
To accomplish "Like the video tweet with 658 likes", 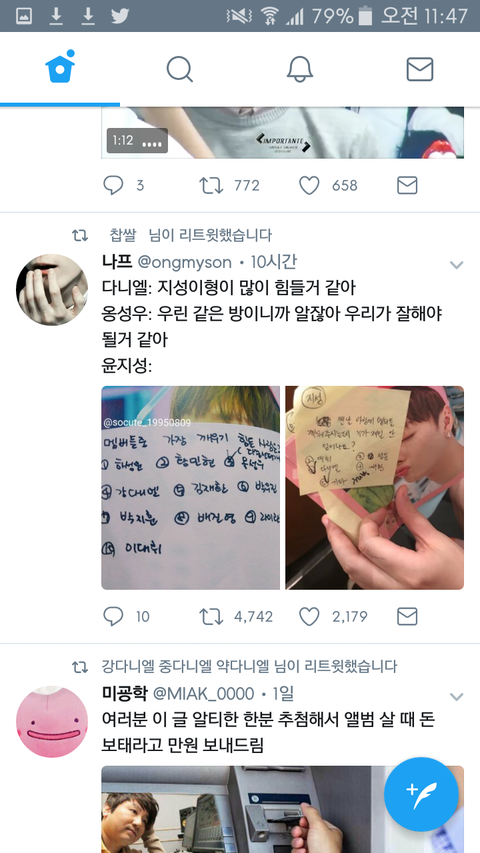I will pos(309,186).
